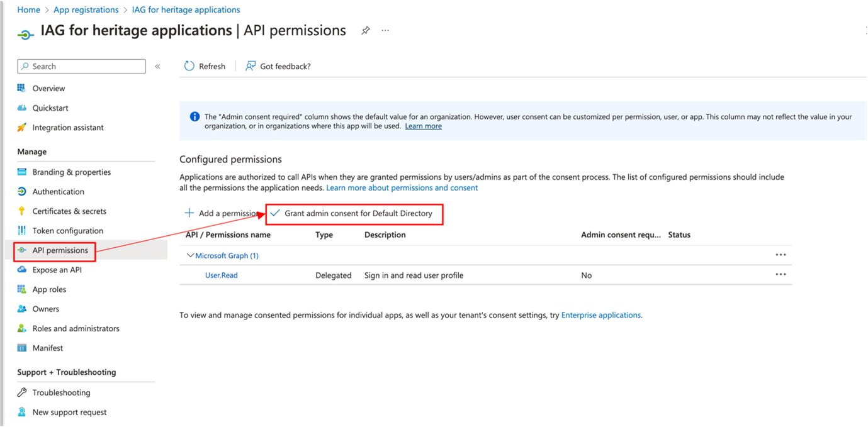Click the Token configuration bars icon
868x427 pixels.
tap(21, 230)
